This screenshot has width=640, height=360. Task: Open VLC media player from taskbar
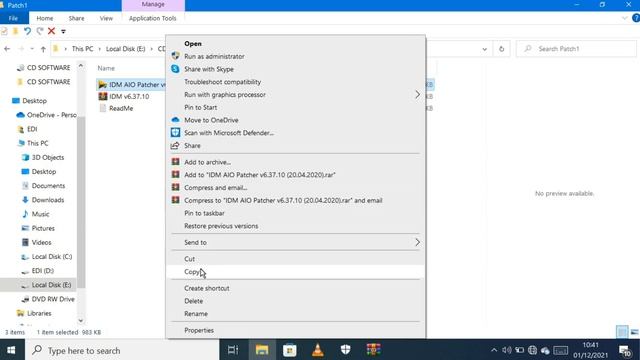pyautogui.click(x=318, y=350)
